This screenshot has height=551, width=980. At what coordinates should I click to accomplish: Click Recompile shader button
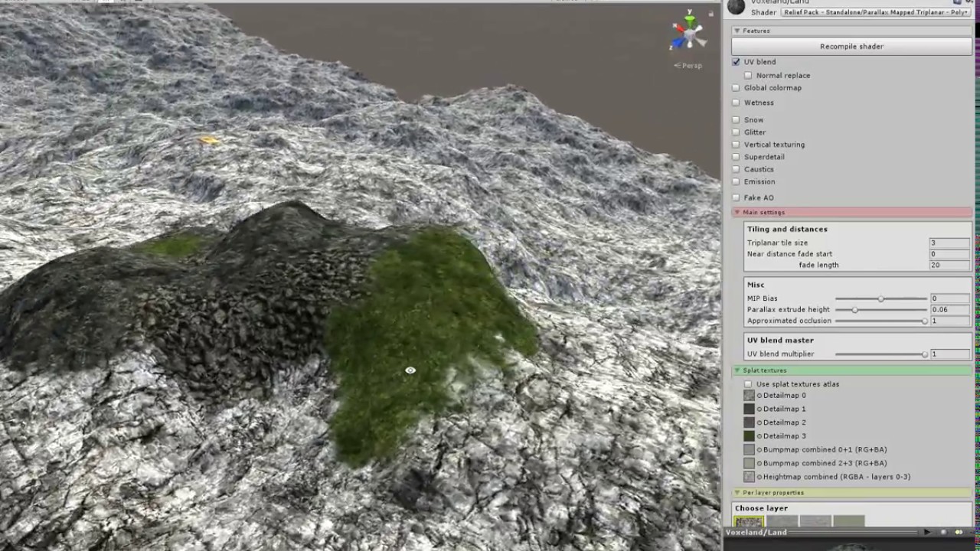(851, 47)
